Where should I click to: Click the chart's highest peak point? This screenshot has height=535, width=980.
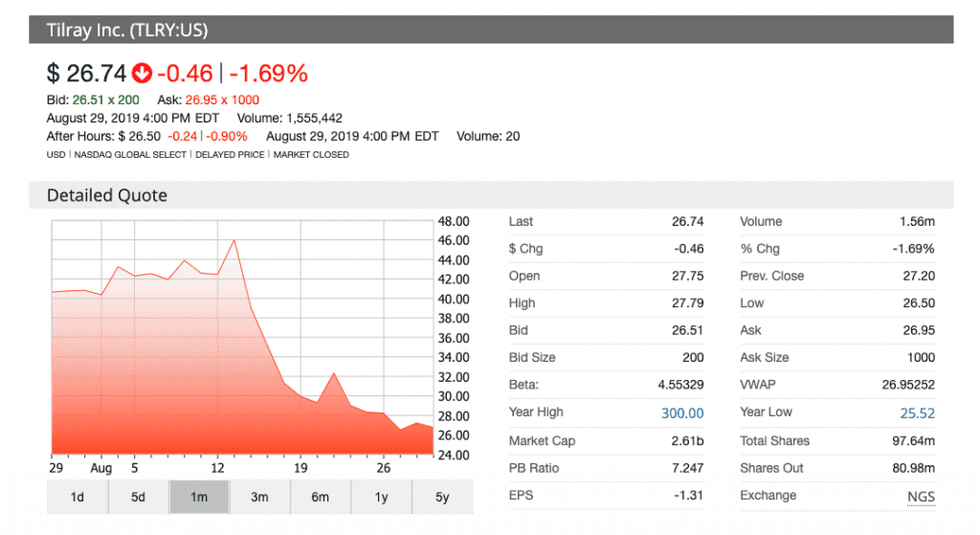[x=234, y=240]
